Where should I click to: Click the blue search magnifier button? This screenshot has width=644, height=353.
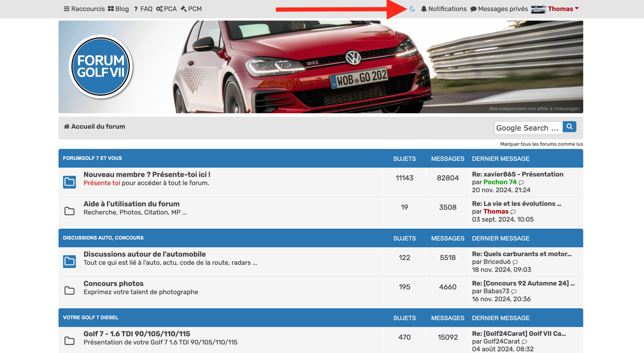coord(570,127)
